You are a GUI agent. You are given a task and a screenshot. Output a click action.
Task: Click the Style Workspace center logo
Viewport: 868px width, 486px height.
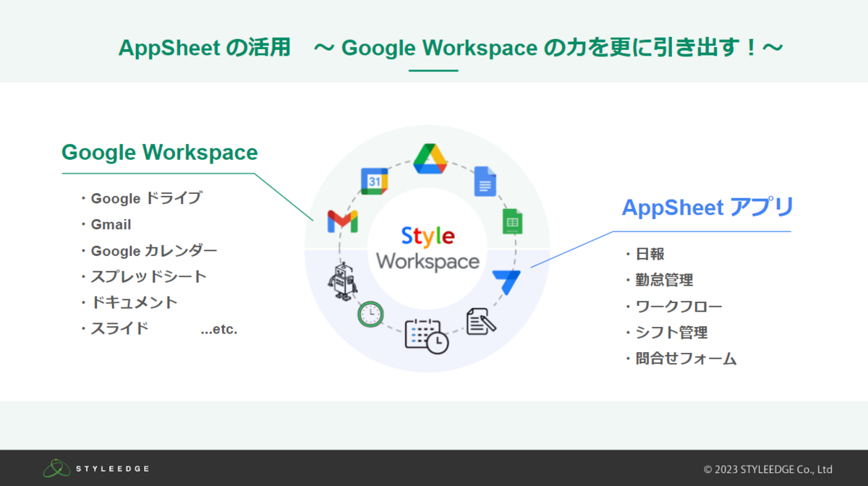[x=428, y=248]
